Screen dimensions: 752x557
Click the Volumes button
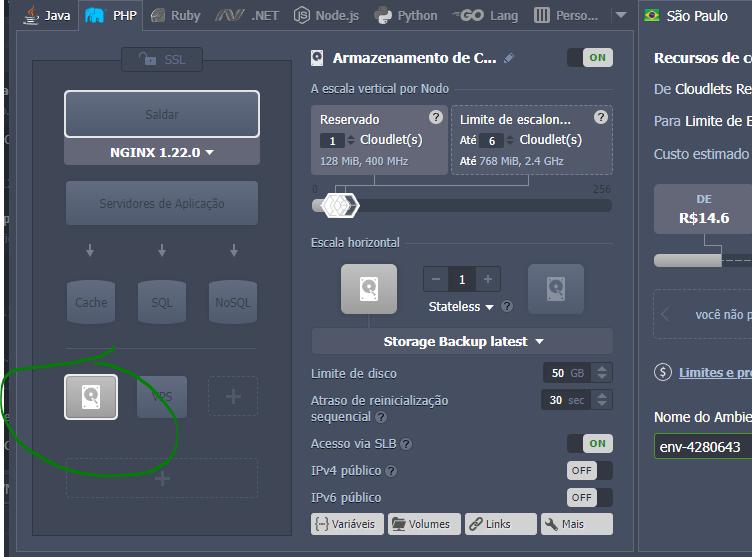coord(424,524)
